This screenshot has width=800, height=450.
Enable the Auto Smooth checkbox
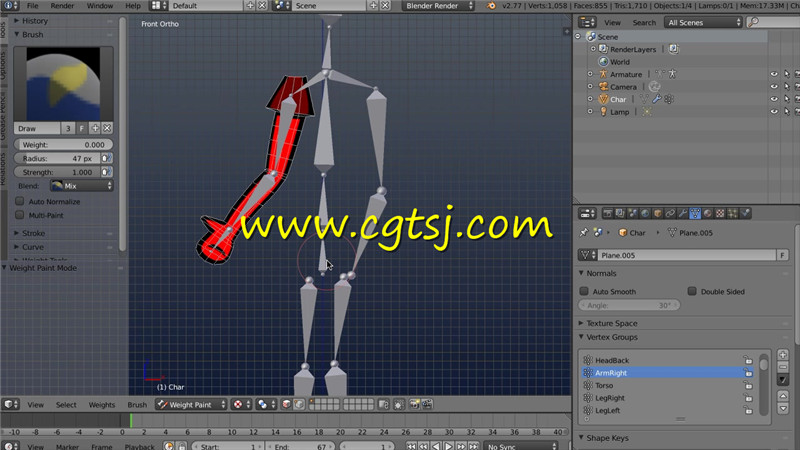tap(584, 291)
